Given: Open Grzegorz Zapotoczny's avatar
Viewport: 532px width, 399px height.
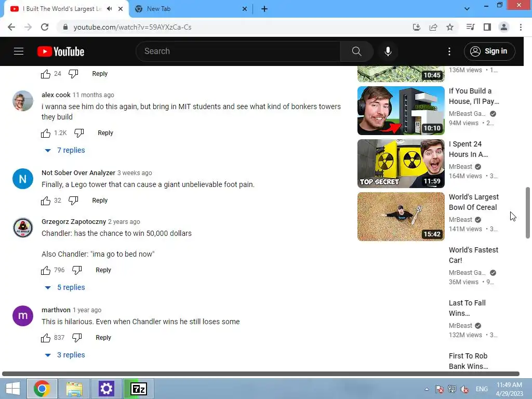Looking at the screenshot, I should (x=23, y=228).
